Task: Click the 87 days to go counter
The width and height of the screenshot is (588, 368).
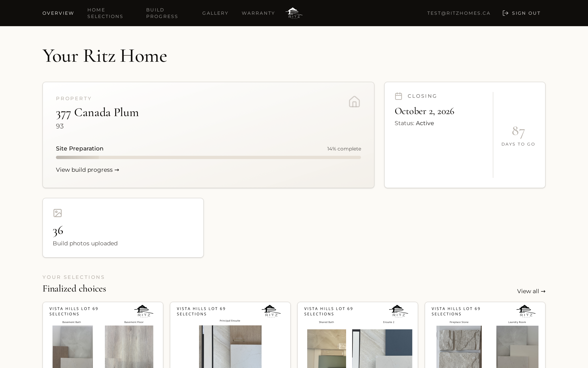Action: [518, 136]
